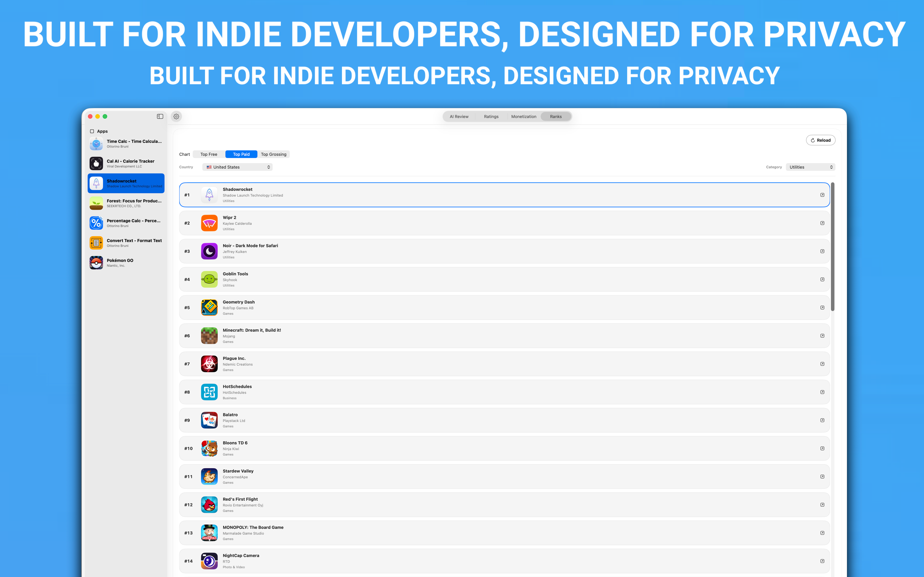
Task: Toggle the sidebar panel icon
Action: [160, 116]
